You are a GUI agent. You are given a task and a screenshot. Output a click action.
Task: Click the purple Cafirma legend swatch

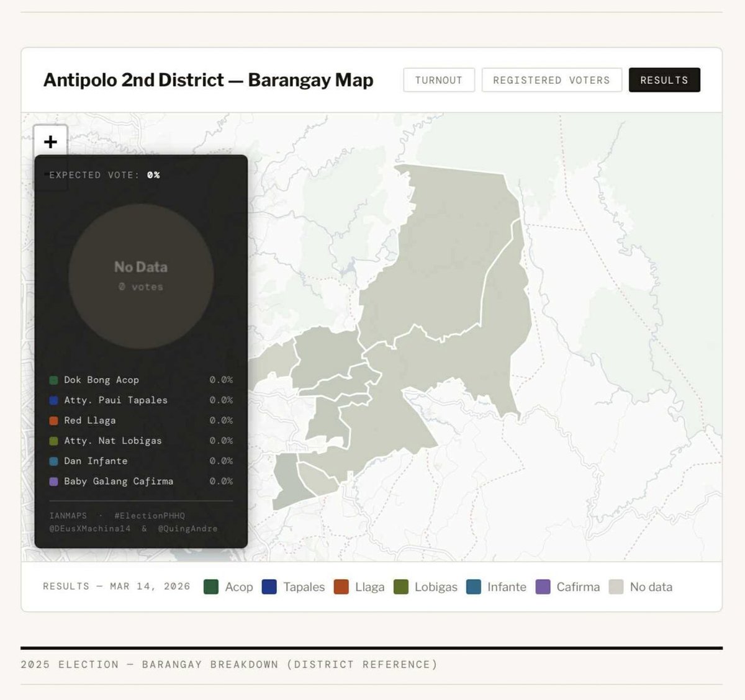click(x=543, y=587)
